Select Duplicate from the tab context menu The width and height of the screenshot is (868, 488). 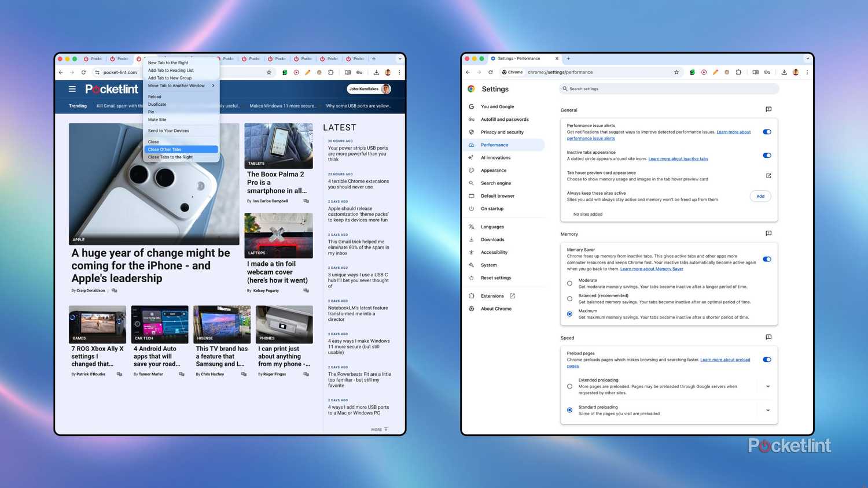point(157,104)
